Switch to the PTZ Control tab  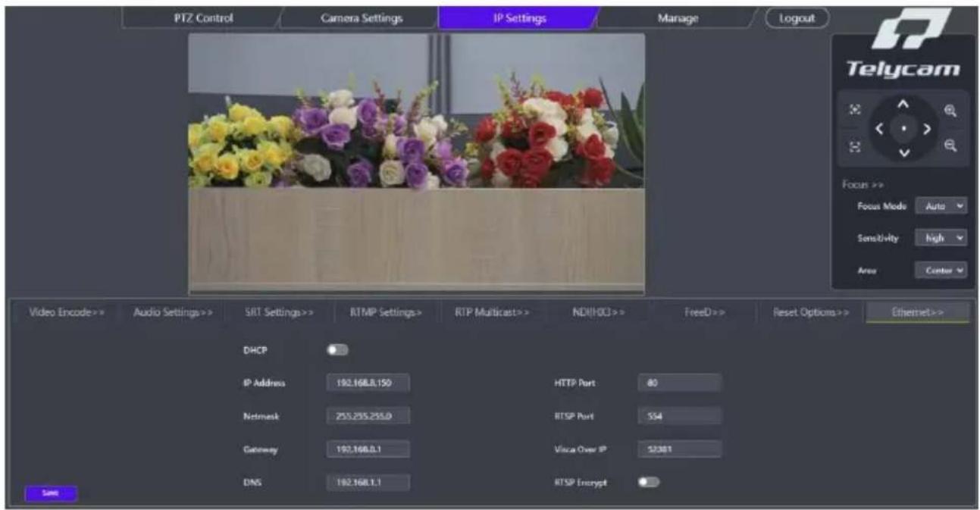click(x=204, y=18)
